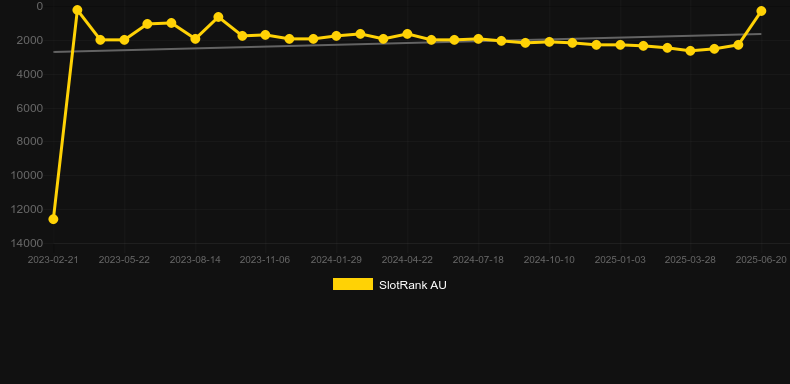Viewport: 790px width, 384px height.
Task: Select the data point for 2023-02-21
Action: [x=53, y=219]
